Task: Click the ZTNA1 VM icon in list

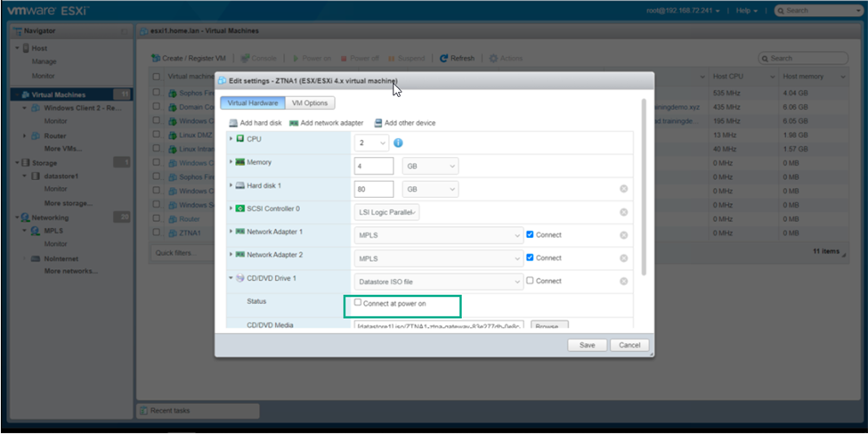Action: tap(172, 233)
